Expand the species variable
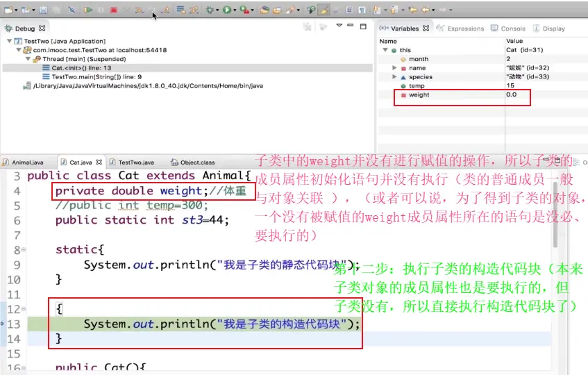This screenshot has width=588, height=375. point(394,77)
